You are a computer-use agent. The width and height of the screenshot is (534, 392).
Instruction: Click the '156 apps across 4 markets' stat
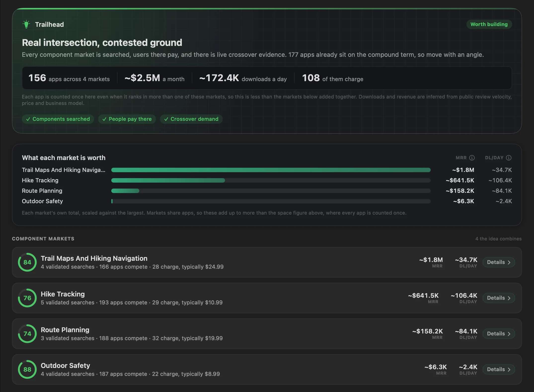click(x=69, y=78)
